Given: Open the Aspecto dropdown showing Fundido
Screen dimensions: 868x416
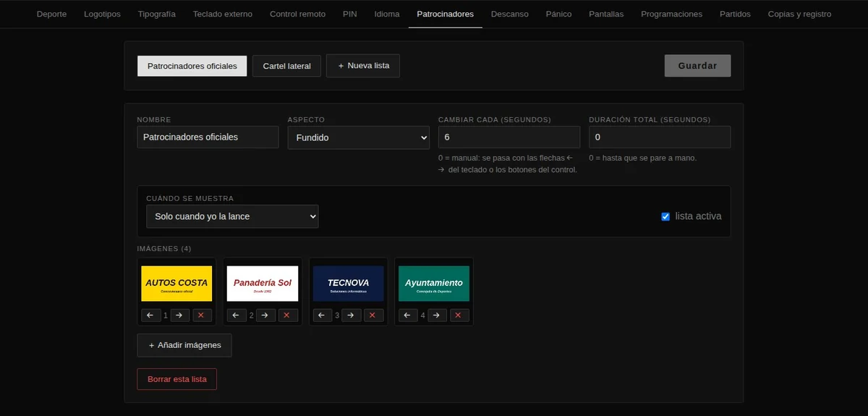Looking at the screenshot, I should click(x=358, y=137).
